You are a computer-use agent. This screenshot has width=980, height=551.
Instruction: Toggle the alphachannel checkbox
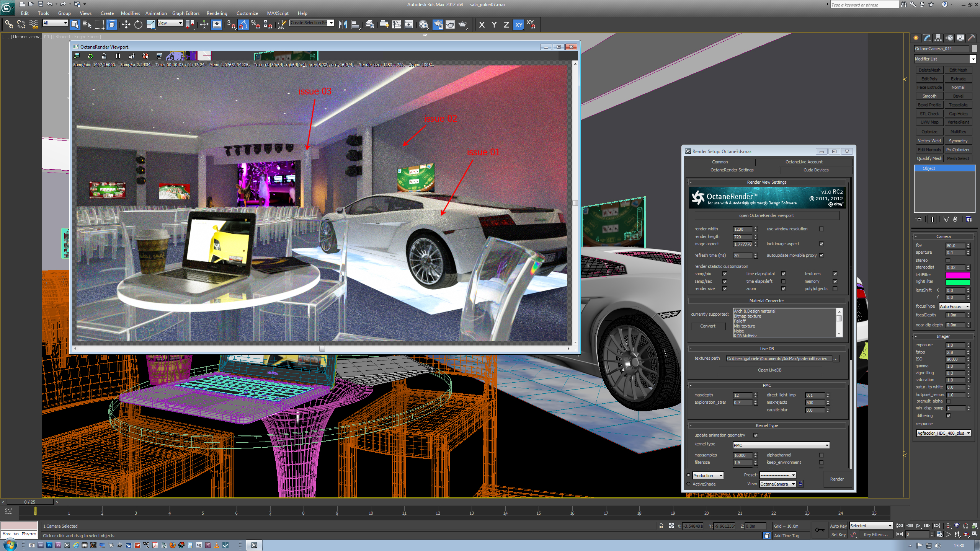pos(821,455)
